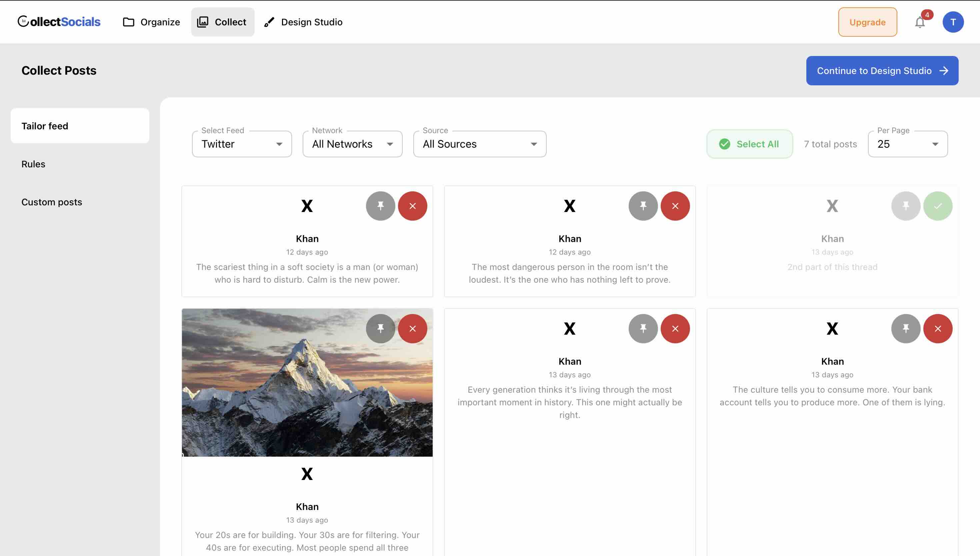
Task: Click author name Khan on 'scariest thing' post
Action: [x=307, y=239]
